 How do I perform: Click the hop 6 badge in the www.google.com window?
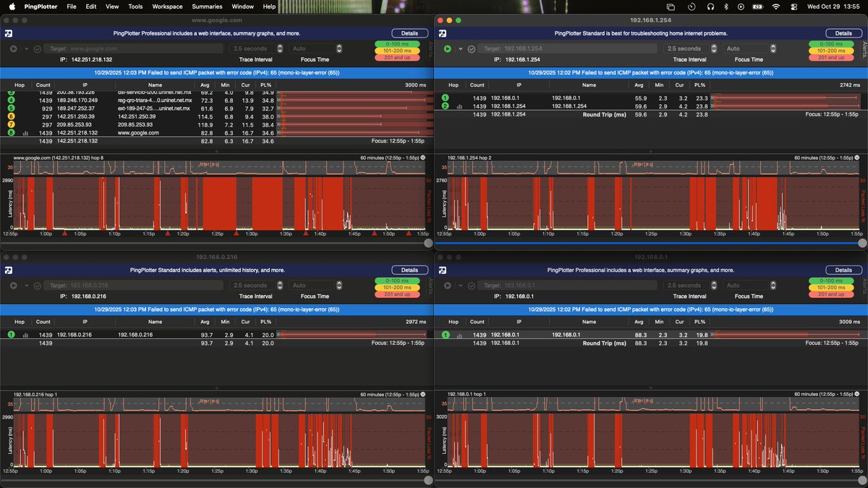(x=11, y=116)
